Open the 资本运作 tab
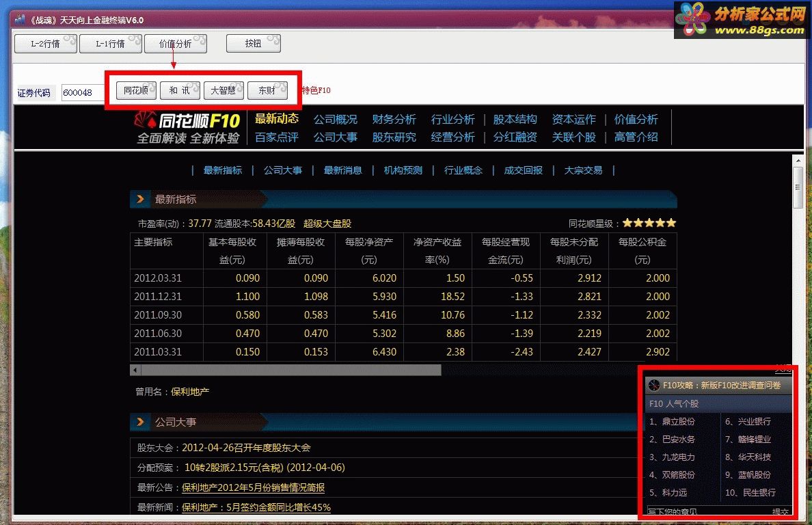 (573, 119)
